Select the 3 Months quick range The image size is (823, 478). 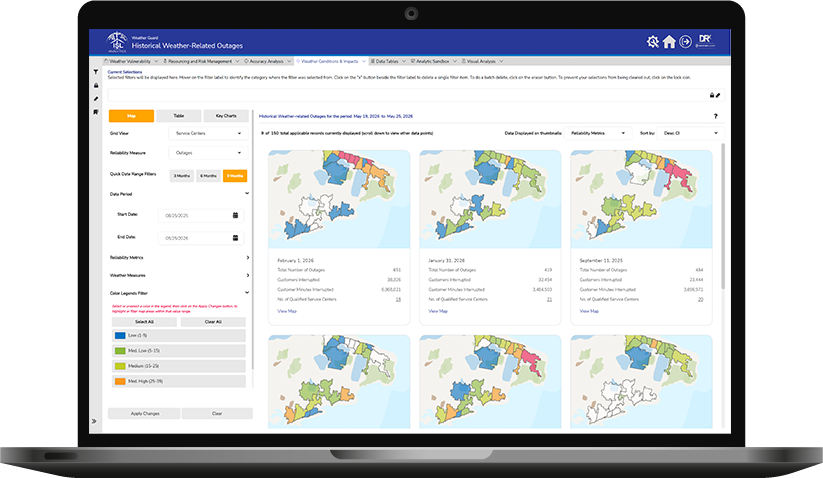182,176
